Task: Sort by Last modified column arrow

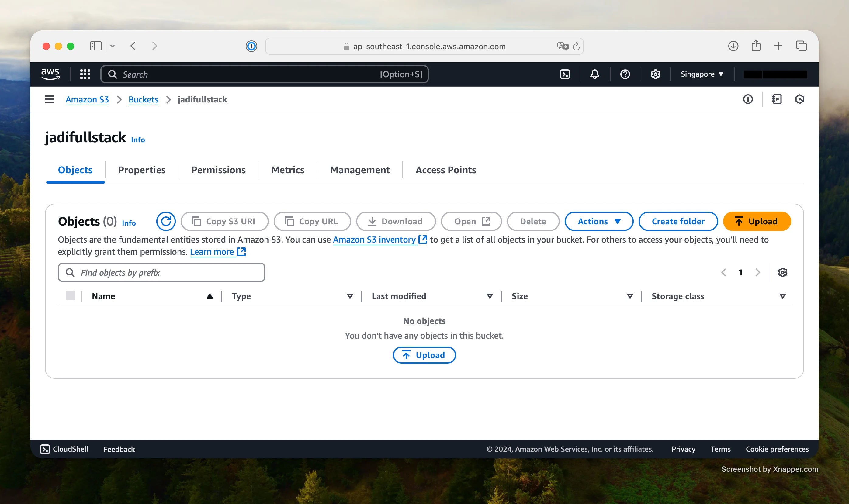Action: tap(490, 296)
